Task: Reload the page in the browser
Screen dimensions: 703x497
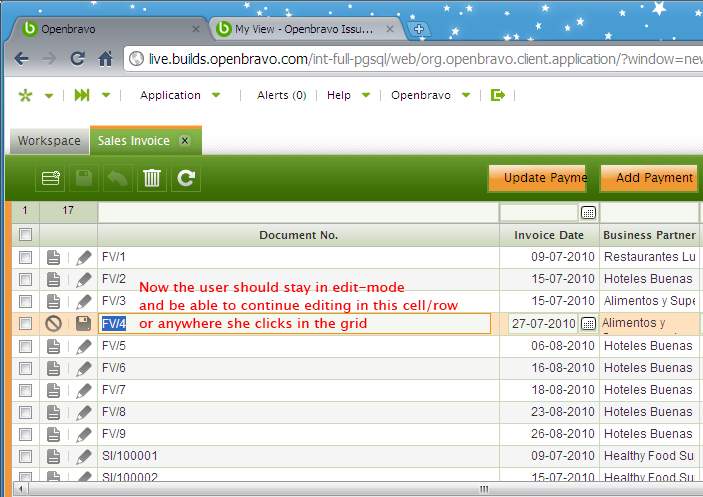Action: coord(78,59)
